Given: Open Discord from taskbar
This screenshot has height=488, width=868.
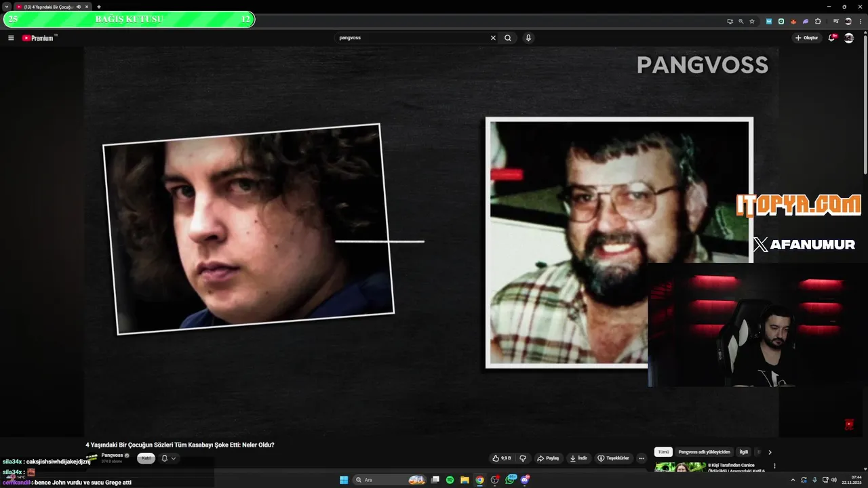Looking at the screenshot, I should 525,480.
